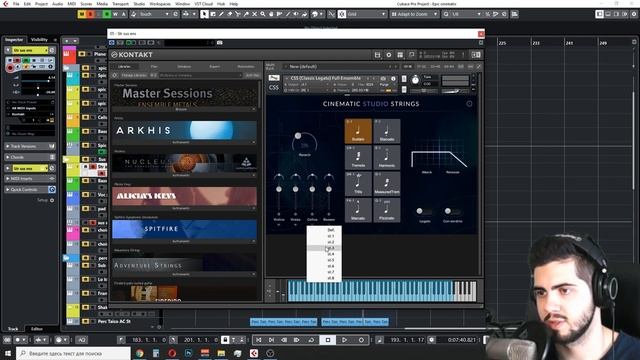This screenshot has width=640, height=360.
Task: Select the Sustain articulation button
Action: (x=358, y=131)
